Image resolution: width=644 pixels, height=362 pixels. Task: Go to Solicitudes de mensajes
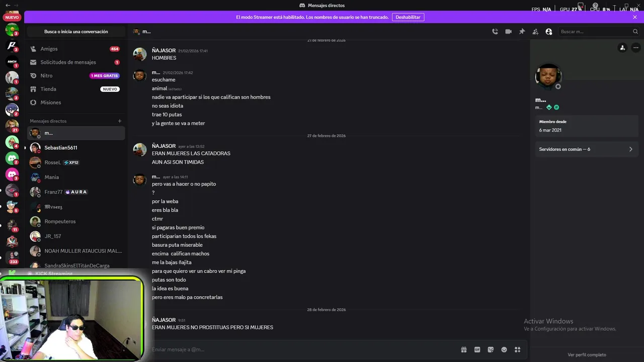pos(68,62)
